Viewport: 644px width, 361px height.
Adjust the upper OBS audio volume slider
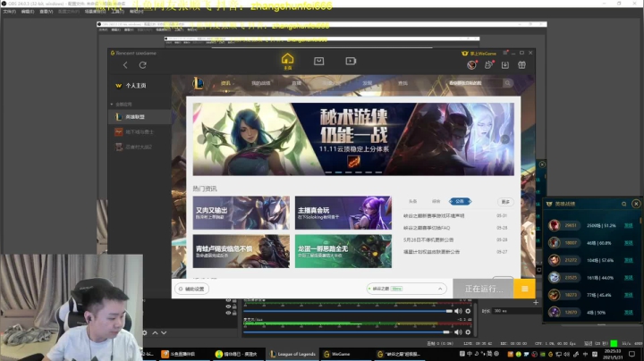[x=349, y=311]
